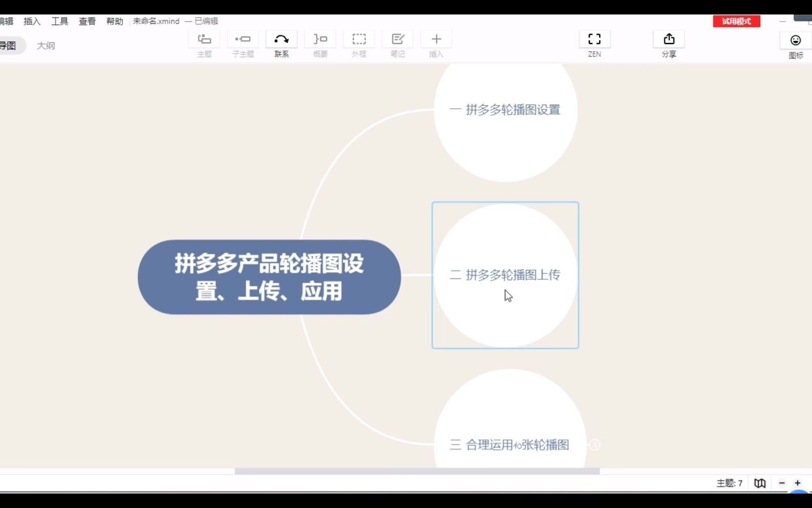
Task: Open the Notes (笔记) tool
Action: click(398, 39)
